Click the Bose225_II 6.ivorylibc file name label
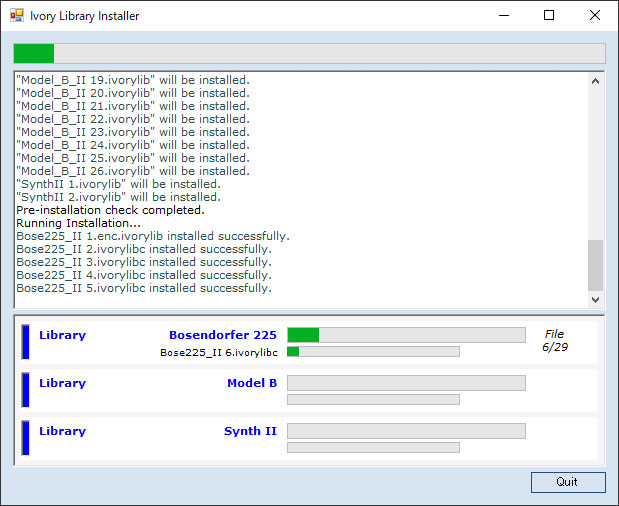Screen dimensions: 619x506 pos(219,352)
